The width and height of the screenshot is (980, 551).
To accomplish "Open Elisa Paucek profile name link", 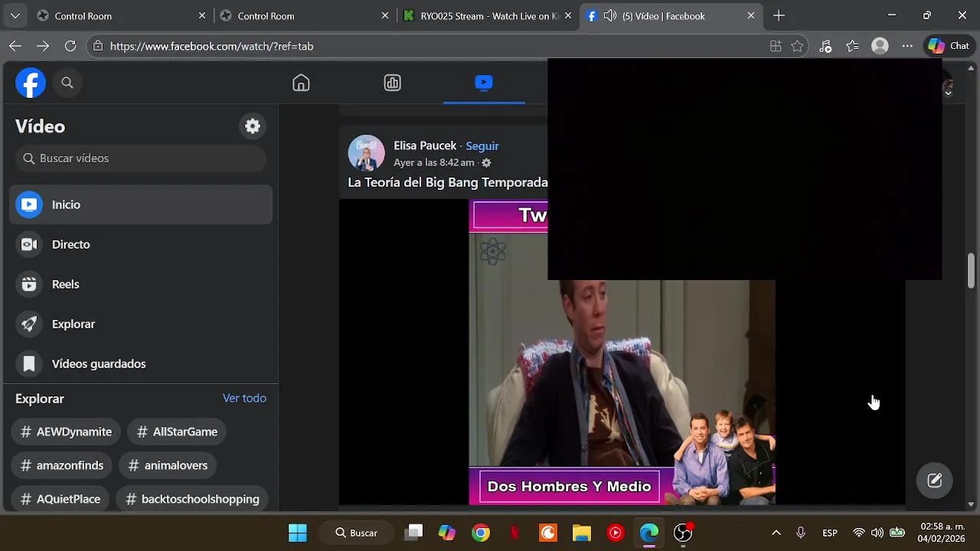I will [425, 145].
